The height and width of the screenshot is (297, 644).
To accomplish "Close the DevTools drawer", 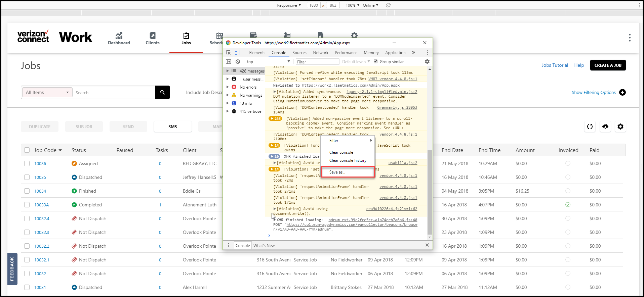I will (x=427, y=245).
